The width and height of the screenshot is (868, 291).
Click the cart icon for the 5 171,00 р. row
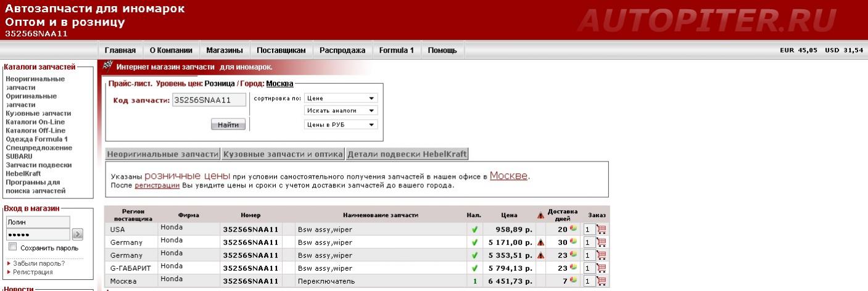601,242
